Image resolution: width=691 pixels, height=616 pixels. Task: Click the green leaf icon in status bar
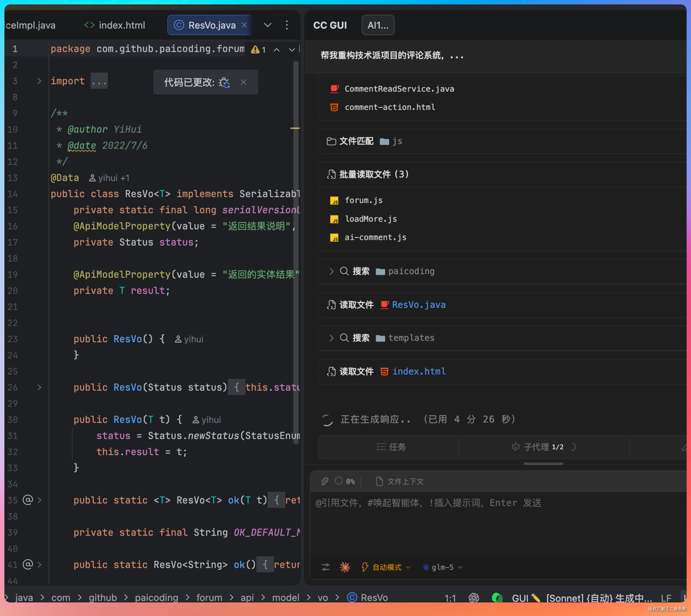tap(497, 598)
